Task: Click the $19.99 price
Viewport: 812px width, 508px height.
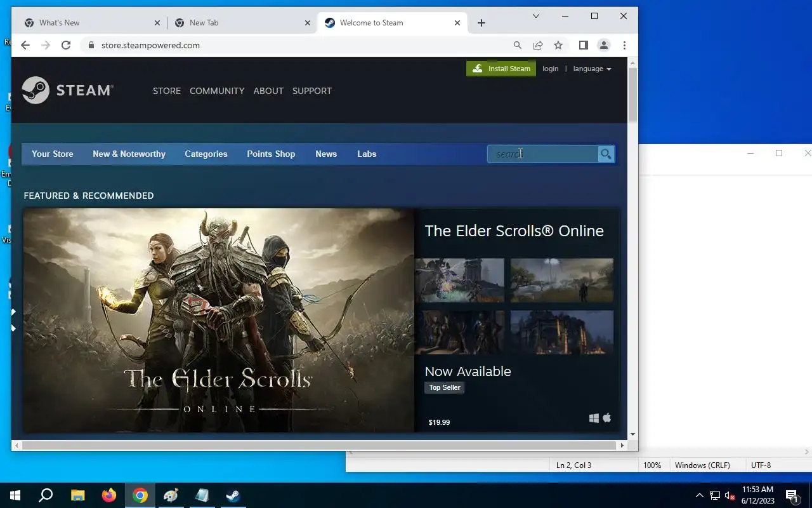Action: (439, 422)
